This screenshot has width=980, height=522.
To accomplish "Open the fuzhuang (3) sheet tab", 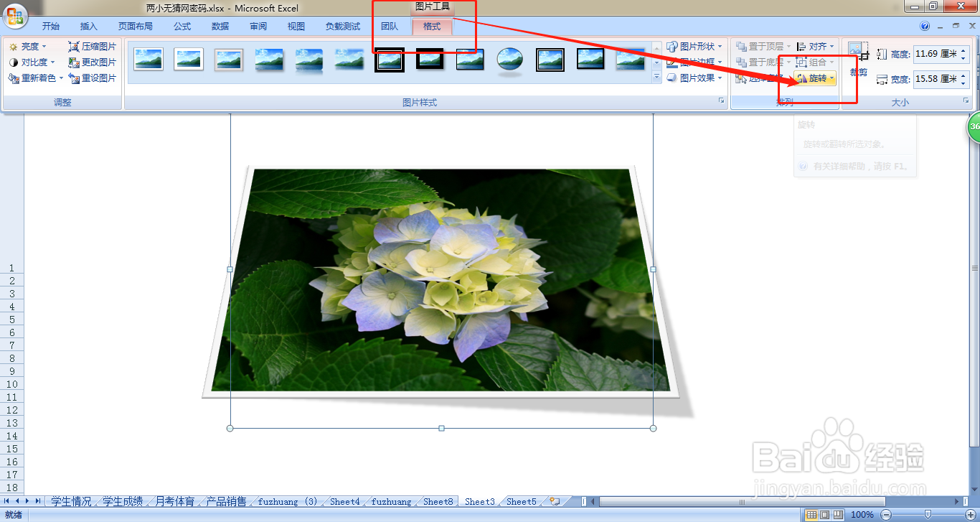I will (288, 501).
